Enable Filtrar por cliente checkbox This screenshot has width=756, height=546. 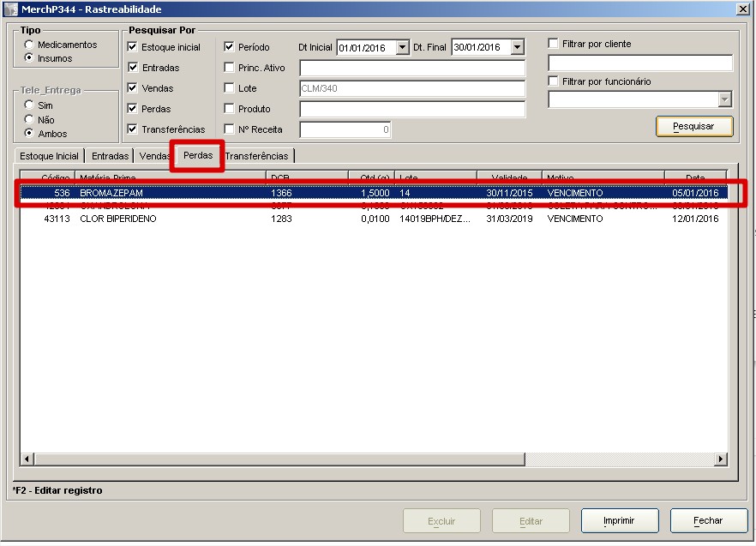pyautogui.click(x=554, y=44)
